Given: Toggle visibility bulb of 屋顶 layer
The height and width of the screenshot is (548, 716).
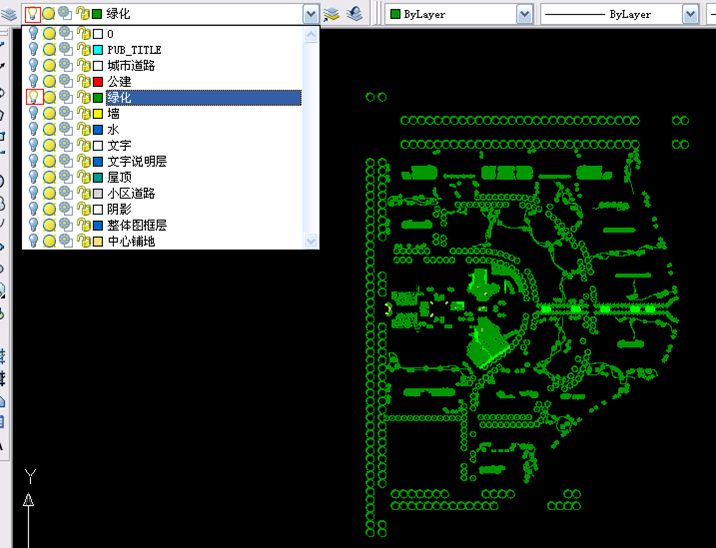Looking at the screenshot, I should pos(33,177).
